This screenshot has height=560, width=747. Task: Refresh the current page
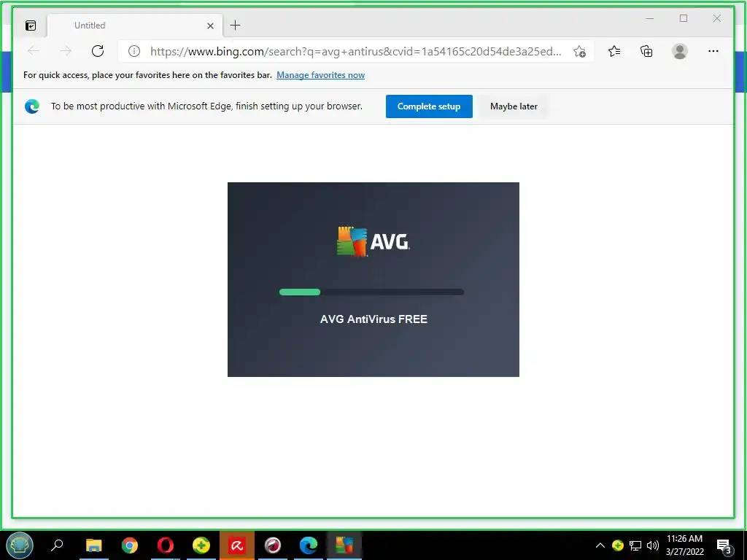(x=98, y=51)
